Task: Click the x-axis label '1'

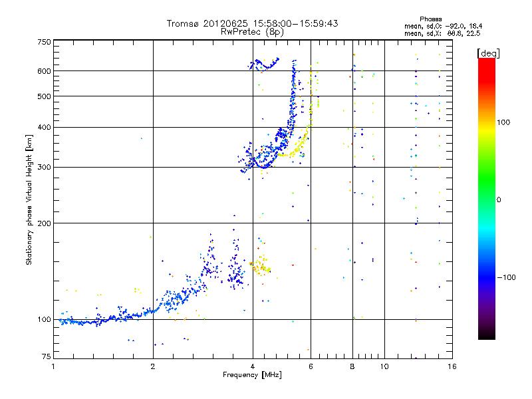Action: click(53, 366)
